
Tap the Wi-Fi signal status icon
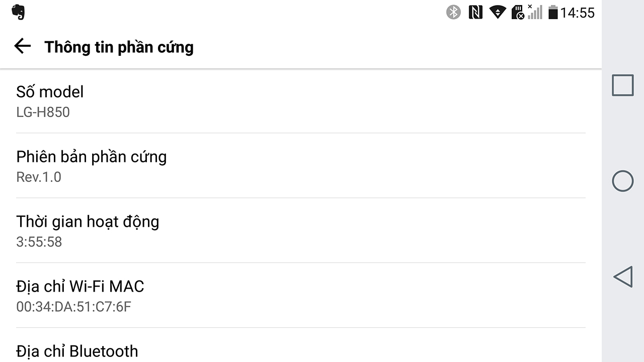[x=497, y=12]
